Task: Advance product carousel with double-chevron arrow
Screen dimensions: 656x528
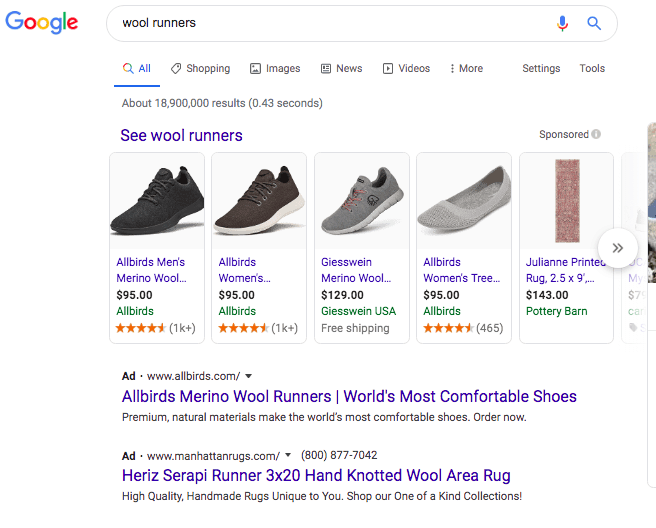Action: [618, 248]
